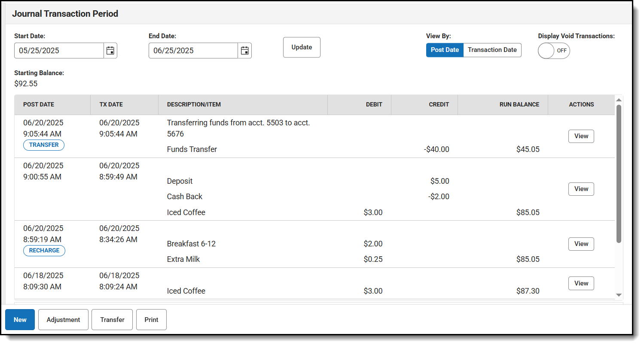Screen dimensions: 644x346
Task: Switch to Transaction Date view
Action: [492, 50]
